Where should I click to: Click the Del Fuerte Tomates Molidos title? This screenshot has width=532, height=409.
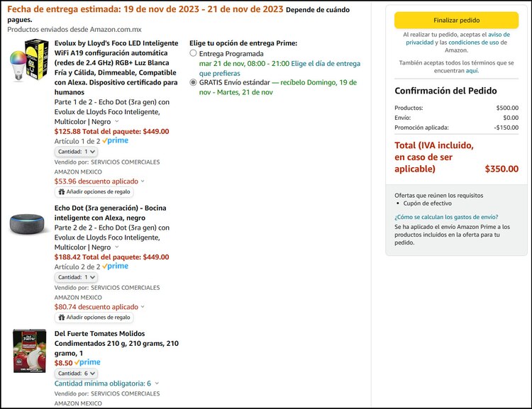[116, 343]
